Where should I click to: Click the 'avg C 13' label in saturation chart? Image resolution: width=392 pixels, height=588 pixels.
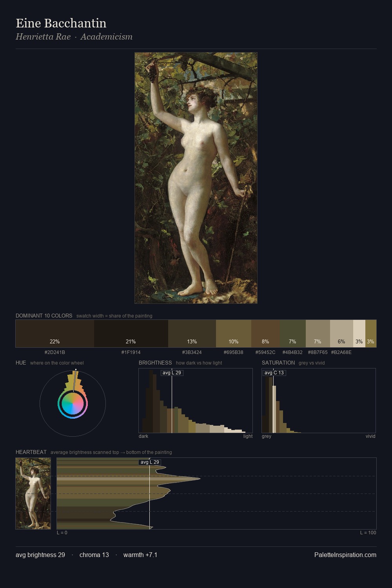(x=274, y=373)
